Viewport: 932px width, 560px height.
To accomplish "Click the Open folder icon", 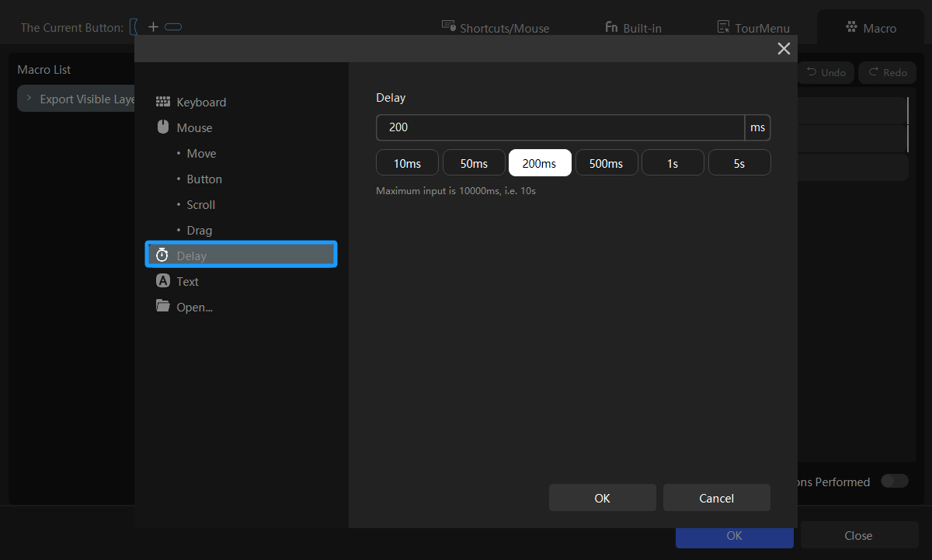I will (162, 306).
